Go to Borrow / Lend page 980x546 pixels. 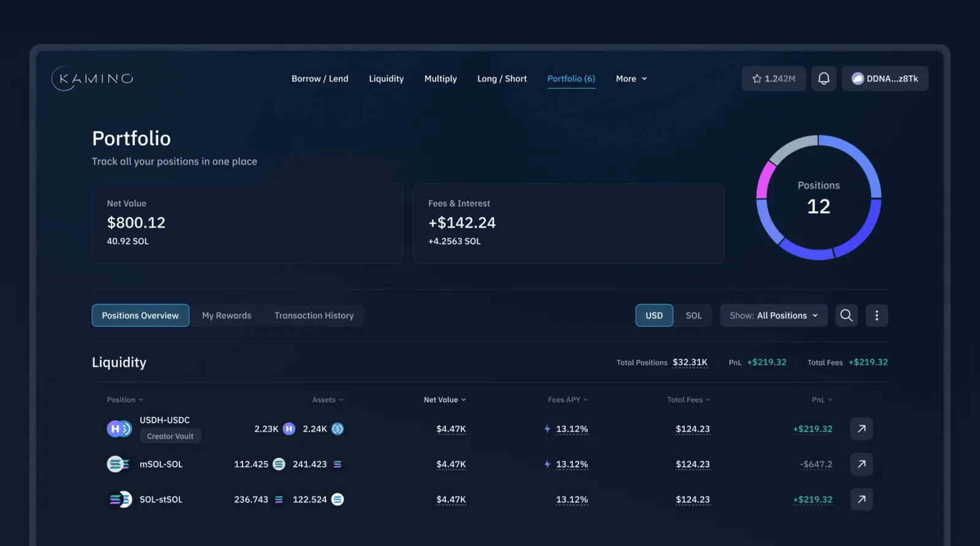click(320, 78)
